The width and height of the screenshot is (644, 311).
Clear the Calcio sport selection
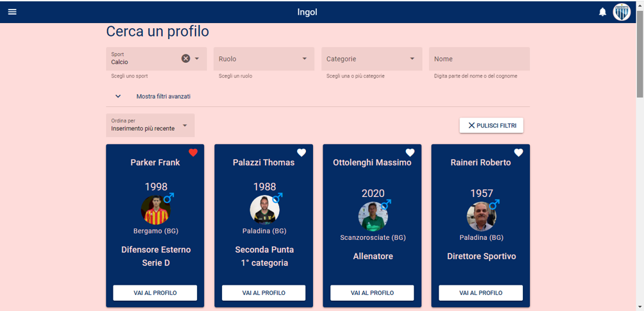click(x=185, y=58)
